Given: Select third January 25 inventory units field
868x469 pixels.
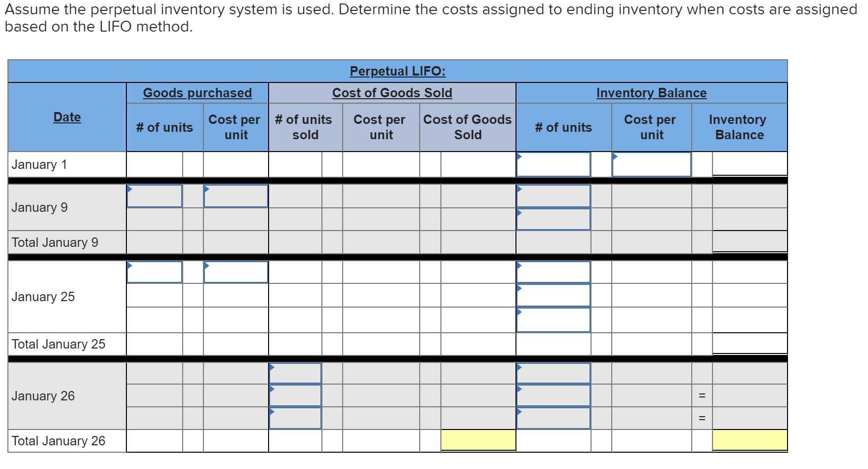Looking at the screenshot, I should pos(553,320).
